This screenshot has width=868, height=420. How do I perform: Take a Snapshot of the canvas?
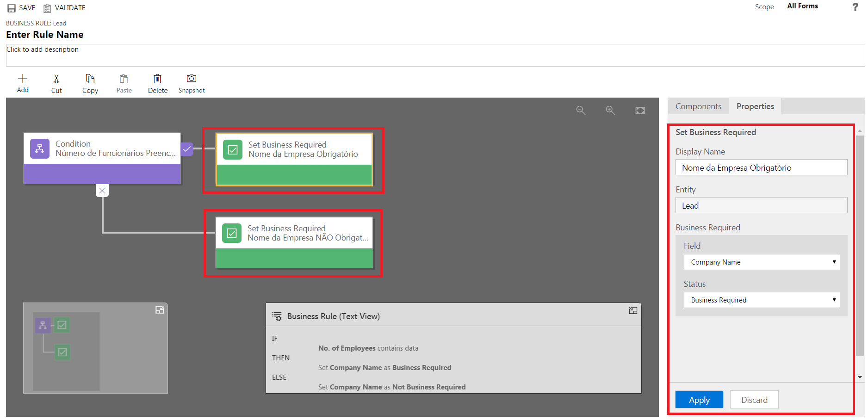tap(191, 79)
